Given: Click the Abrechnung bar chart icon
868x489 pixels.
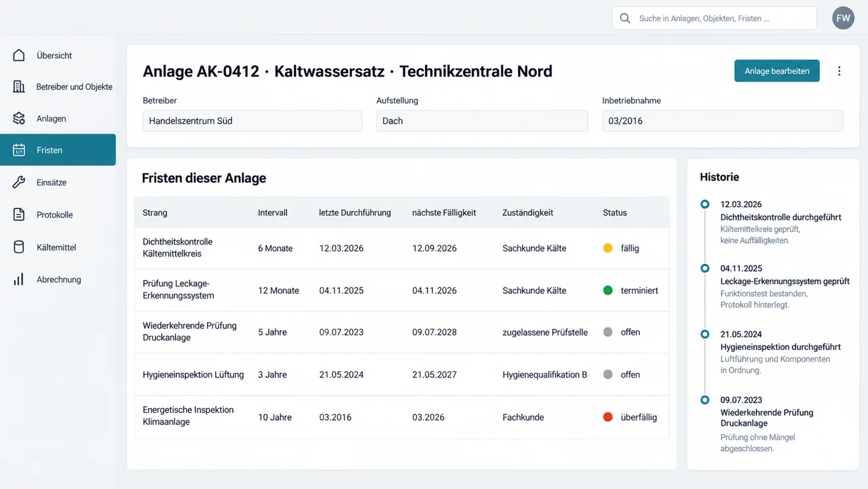Looking at the screenshot, I should (19, 279).
